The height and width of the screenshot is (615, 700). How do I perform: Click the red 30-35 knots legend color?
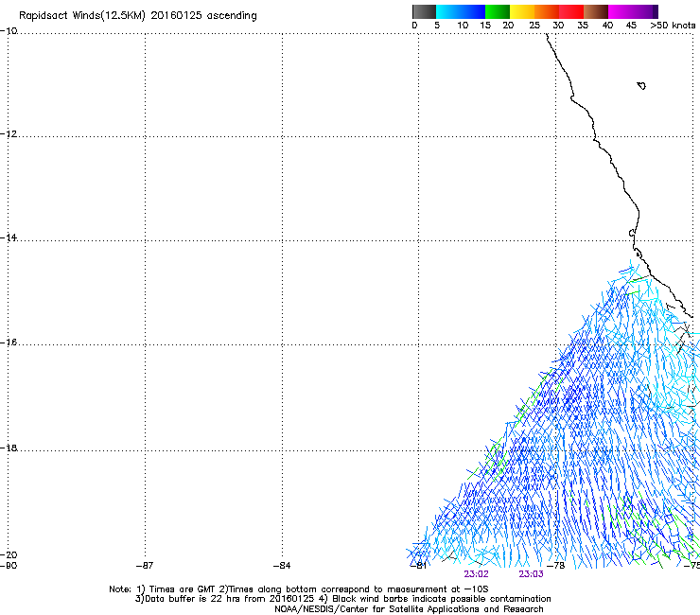pos(571,11)
